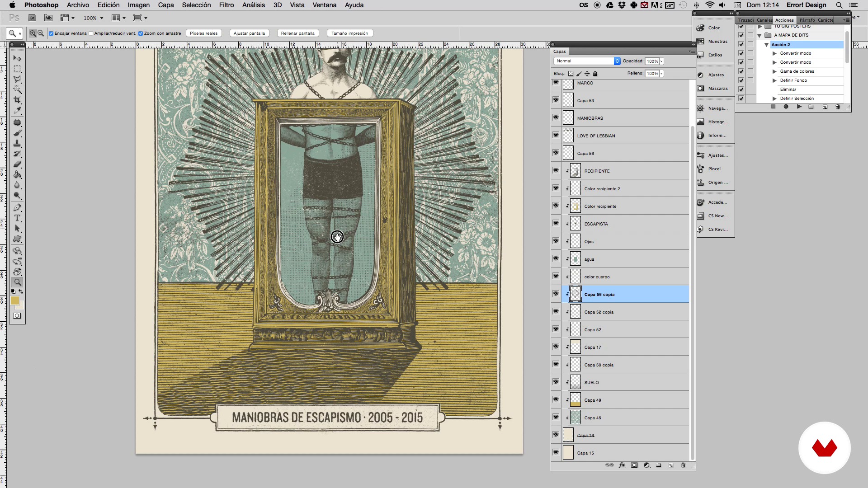
Task: Select the Type tool
Action: [x=17, y=218]
